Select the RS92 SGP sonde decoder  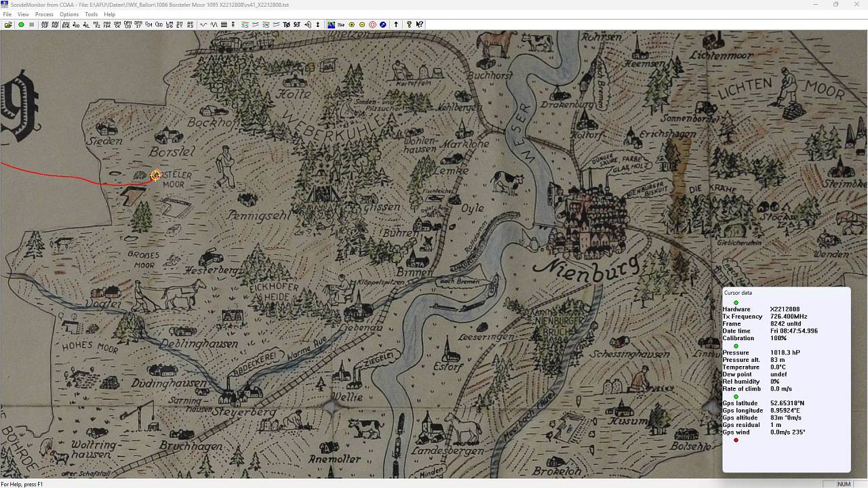pos(45,24)
